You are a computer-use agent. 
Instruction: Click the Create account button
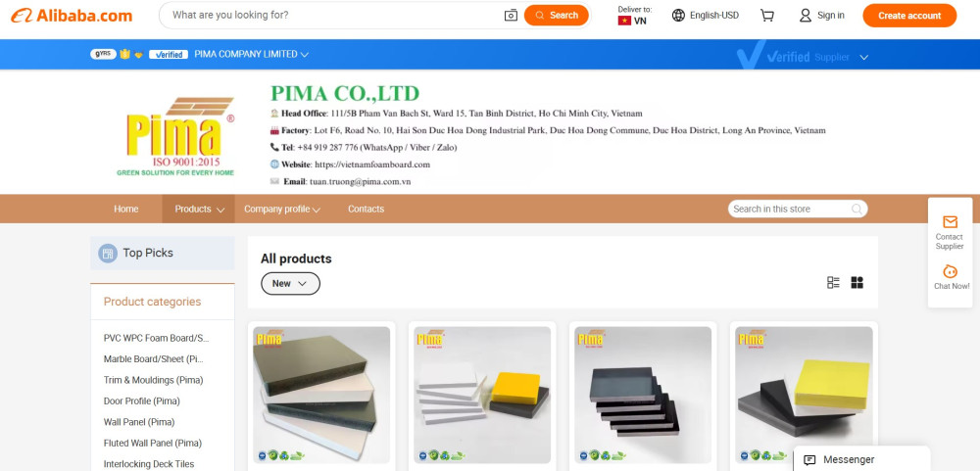coord(909,16)
